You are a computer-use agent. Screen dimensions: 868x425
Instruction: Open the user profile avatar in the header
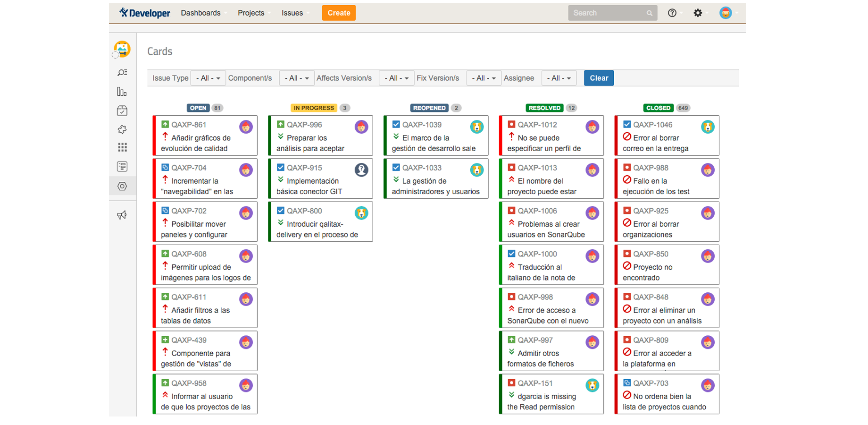[726, 13]
